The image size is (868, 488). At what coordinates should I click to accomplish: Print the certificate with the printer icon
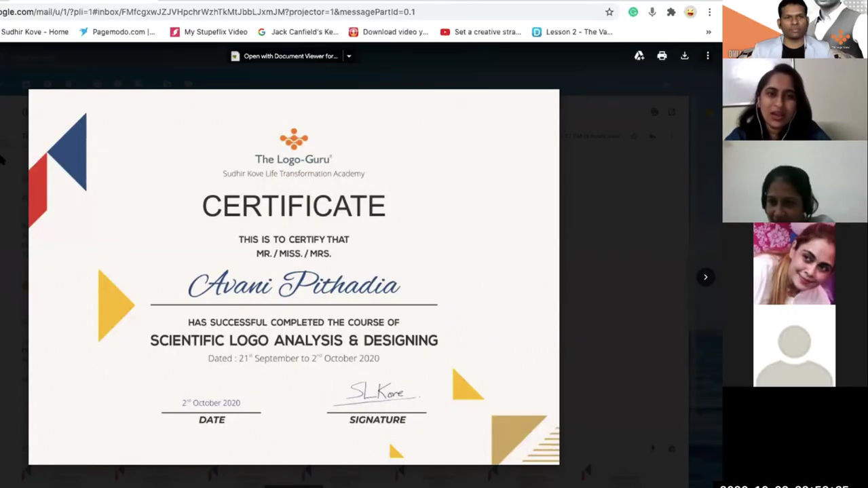(662, 56)
